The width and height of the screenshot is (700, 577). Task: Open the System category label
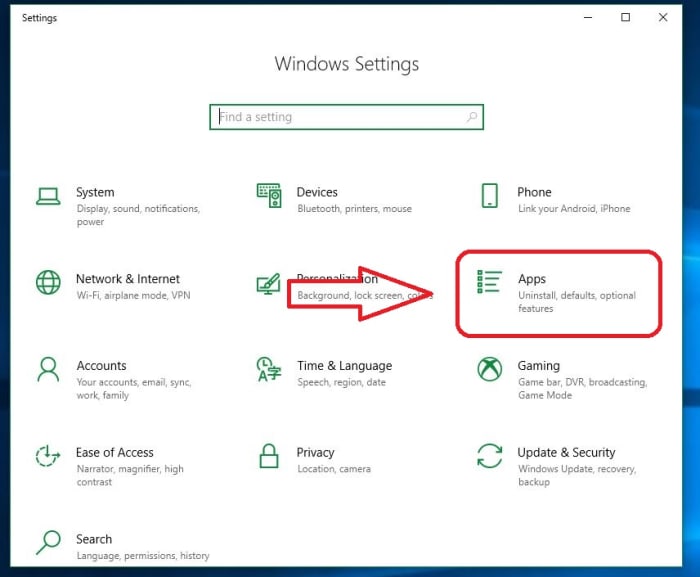tap(95, 192)
